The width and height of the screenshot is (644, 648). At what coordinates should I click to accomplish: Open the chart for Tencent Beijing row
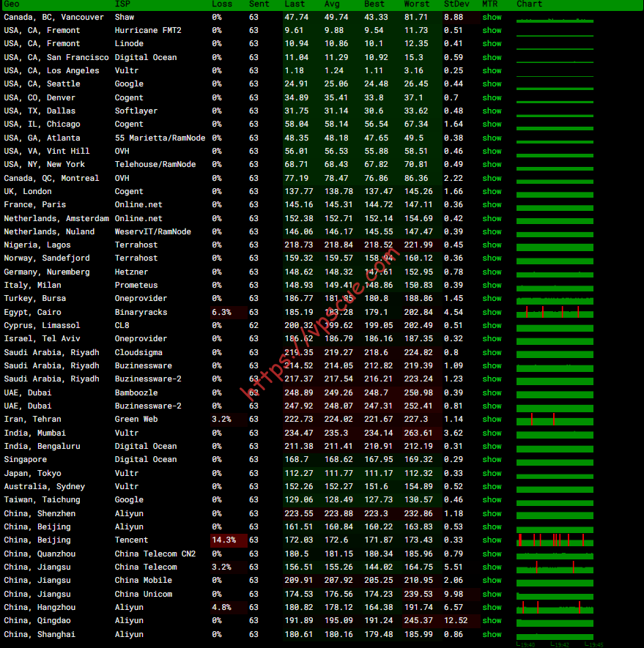point(555,540)
